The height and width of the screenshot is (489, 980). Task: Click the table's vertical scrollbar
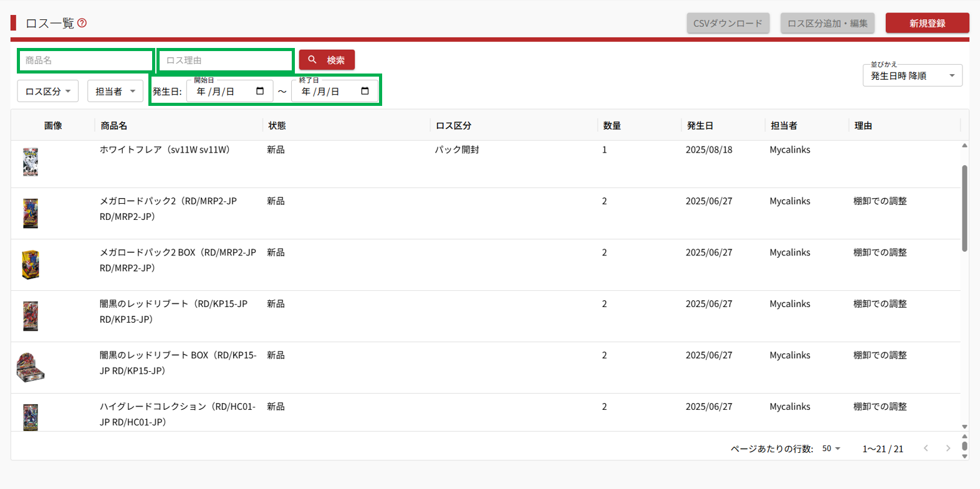click(x=964, y=209)
